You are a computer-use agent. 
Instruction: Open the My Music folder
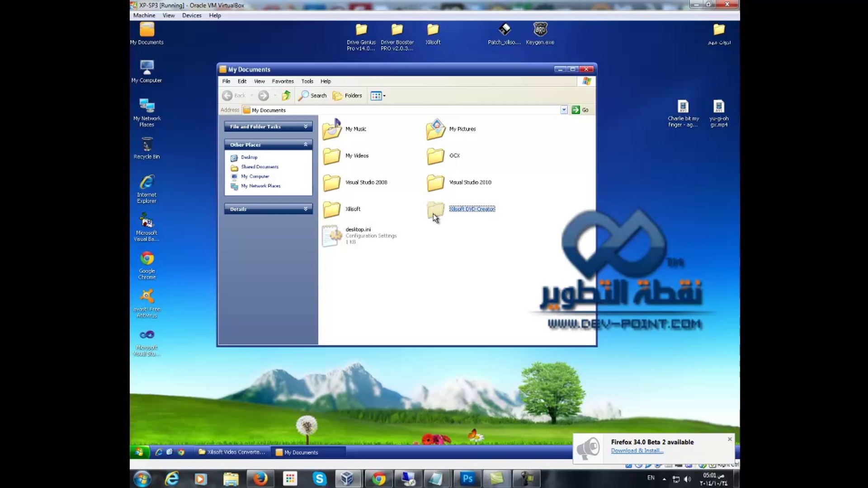(x=344, y=129)
